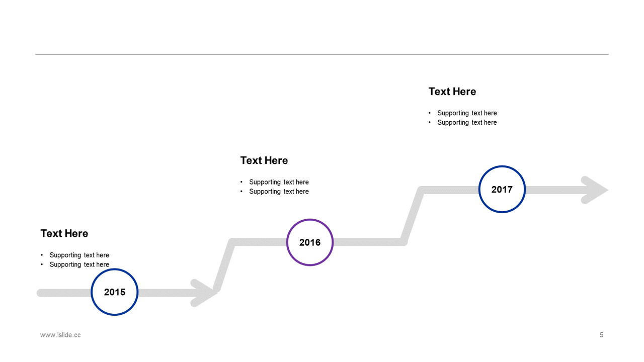644x362 pixels.
Task: Select the purple 2016 circle marker
Action: 310,242
